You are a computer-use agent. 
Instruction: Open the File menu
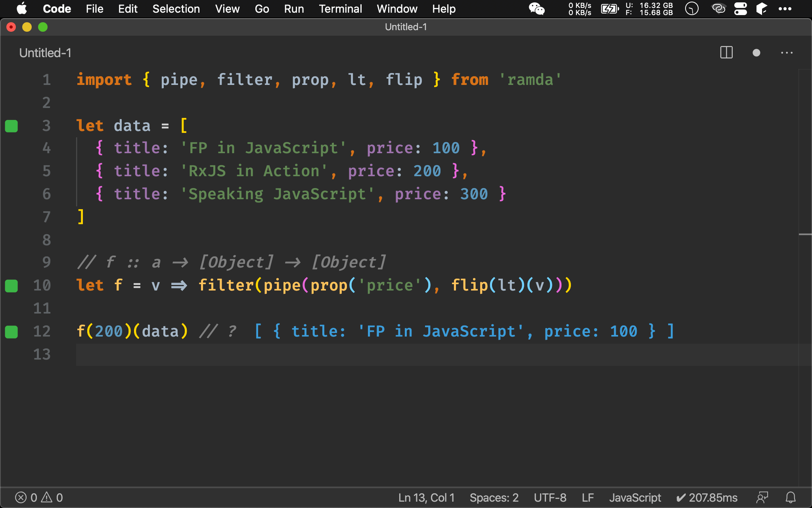[x=94, y=9]
